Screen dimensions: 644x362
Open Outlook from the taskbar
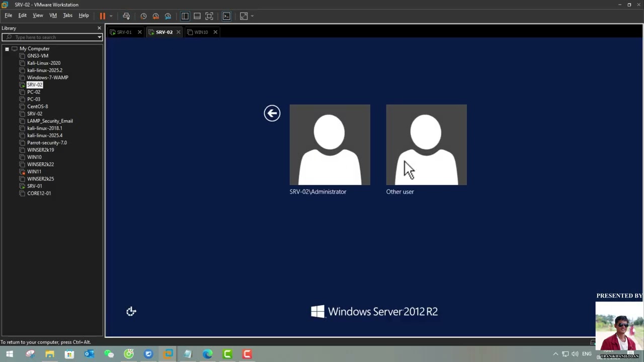[x=89, y=354]
